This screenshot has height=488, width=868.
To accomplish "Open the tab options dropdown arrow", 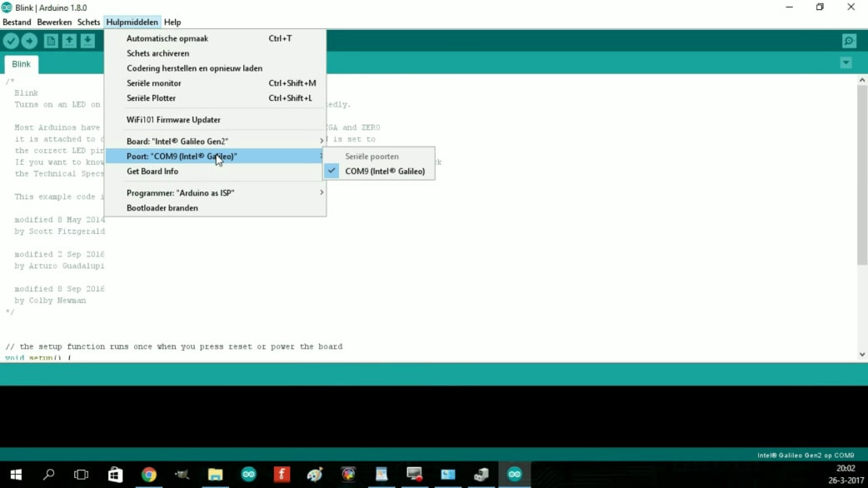I will click(846, 63).
